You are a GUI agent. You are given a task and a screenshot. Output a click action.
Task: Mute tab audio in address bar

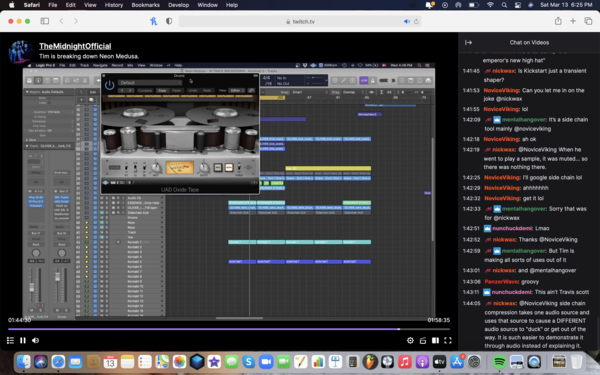(x=407, y=21)
